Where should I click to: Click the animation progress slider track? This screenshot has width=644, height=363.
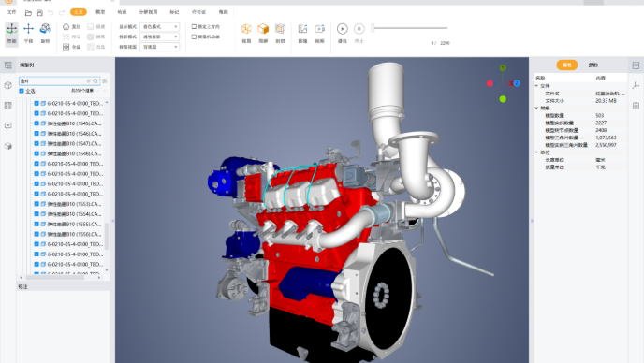[409, 28]
